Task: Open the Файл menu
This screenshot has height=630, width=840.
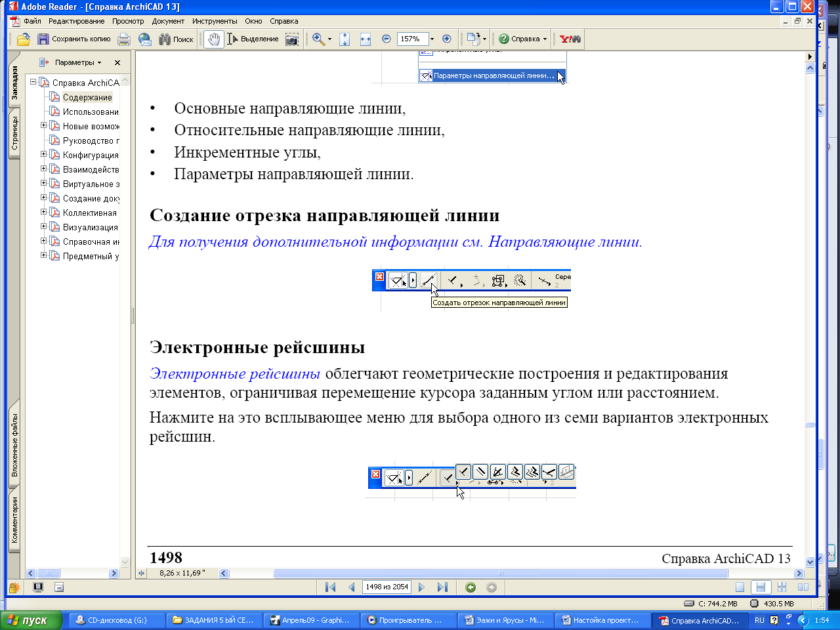Action: click(32, 21)
